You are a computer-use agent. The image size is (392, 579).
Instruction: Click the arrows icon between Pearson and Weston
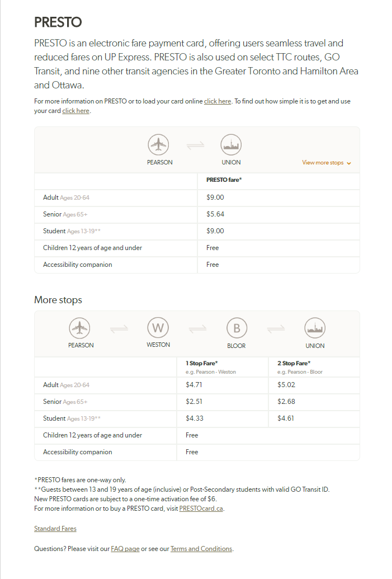tap(119, 329)
